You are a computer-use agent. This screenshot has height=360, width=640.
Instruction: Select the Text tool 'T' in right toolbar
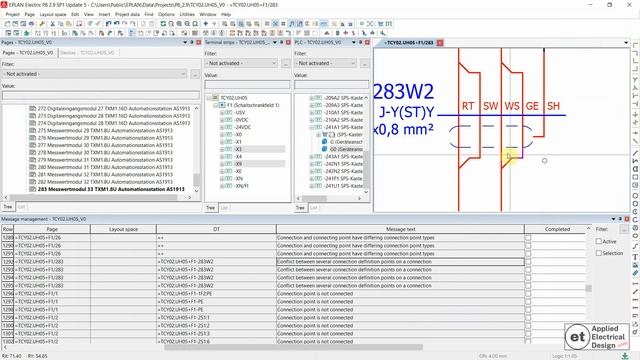tap(635, 257)
